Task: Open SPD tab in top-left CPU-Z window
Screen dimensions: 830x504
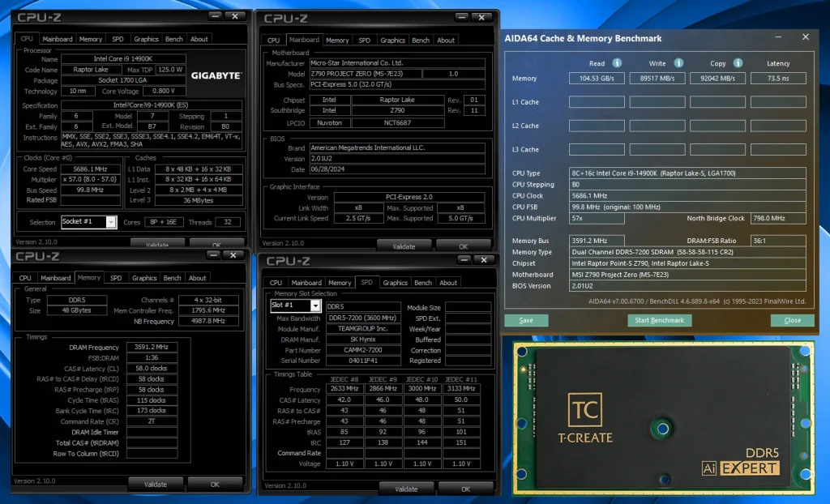Action: (118, 39)
